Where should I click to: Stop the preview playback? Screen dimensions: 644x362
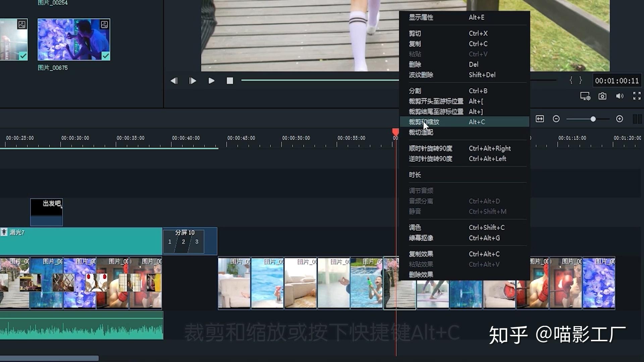(230, 81)
